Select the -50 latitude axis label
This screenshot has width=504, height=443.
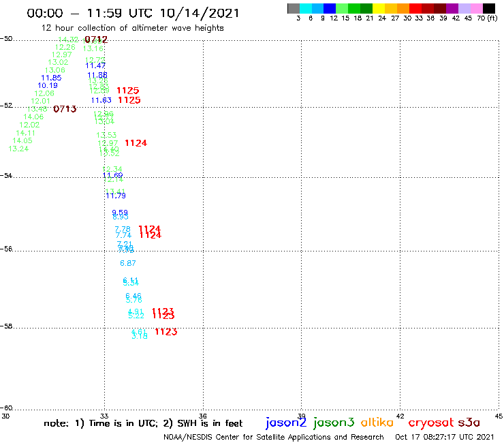[6, 39]
